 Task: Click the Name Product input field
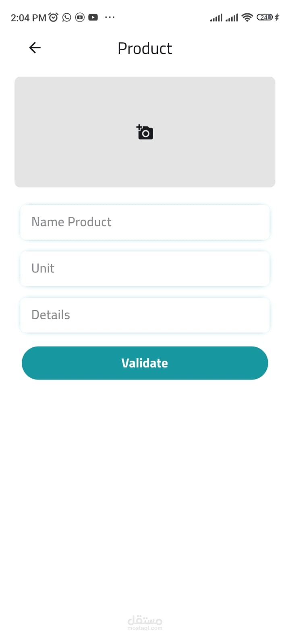(x=145, y=222)
